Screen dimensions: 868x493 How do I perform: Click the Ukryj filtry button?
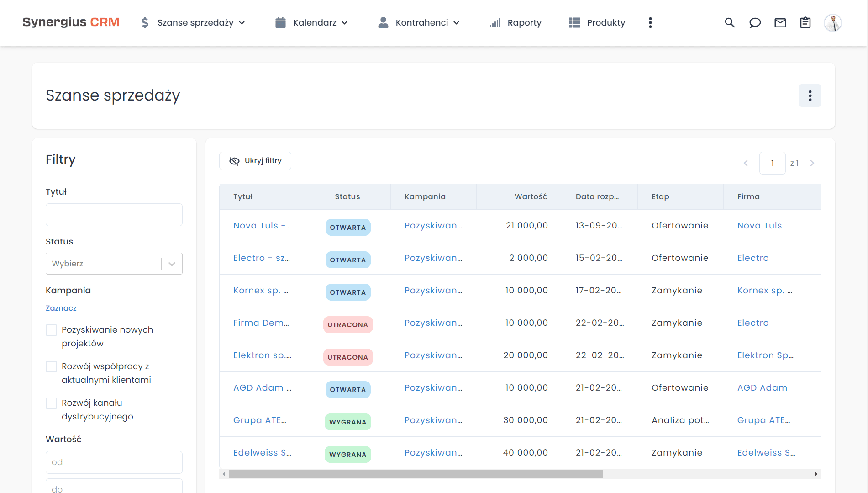[x=255, y=161]
